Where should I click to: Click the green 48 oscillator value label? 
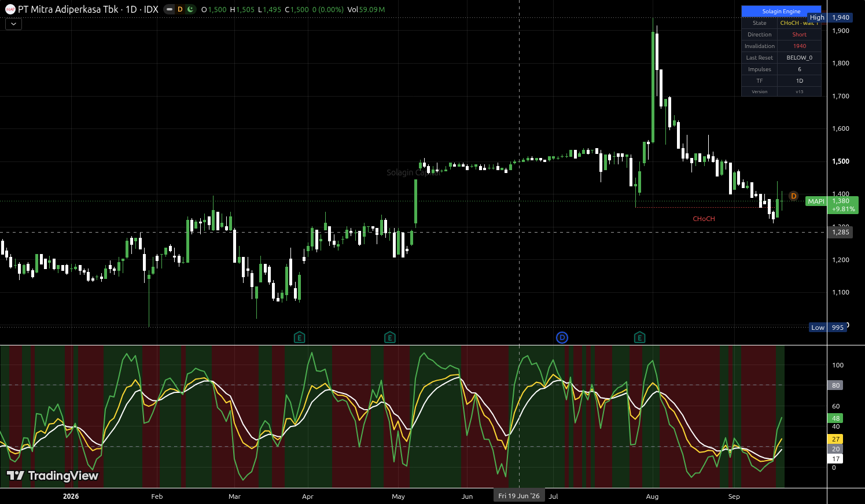click(835, 418)
